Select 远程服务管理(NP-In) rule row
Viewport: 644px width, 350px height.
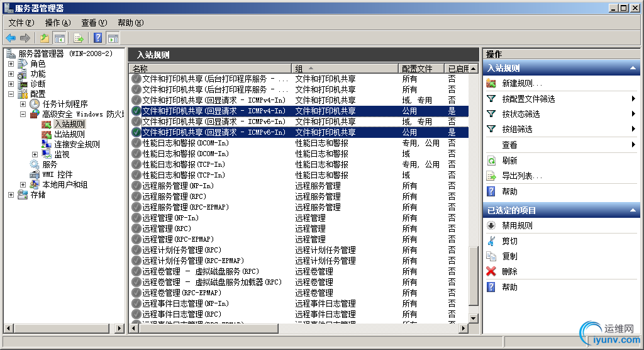299,186
